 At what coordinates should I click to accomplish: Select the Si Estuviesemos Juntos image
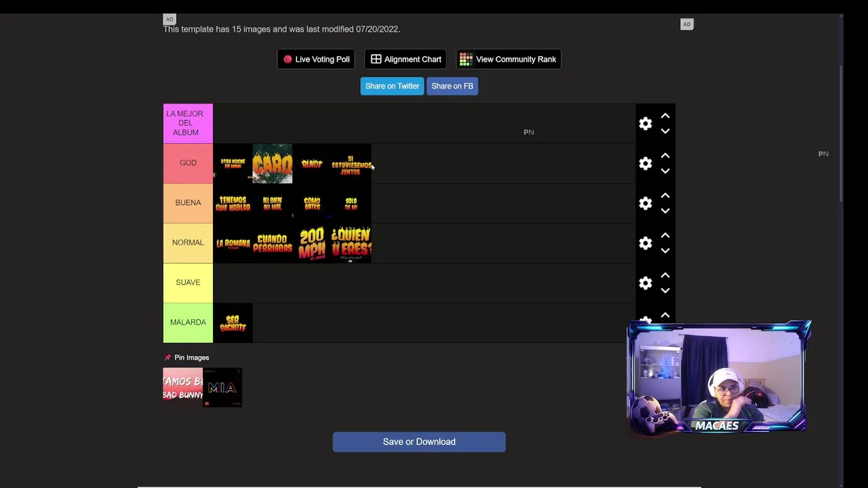[x=351, y=163]
